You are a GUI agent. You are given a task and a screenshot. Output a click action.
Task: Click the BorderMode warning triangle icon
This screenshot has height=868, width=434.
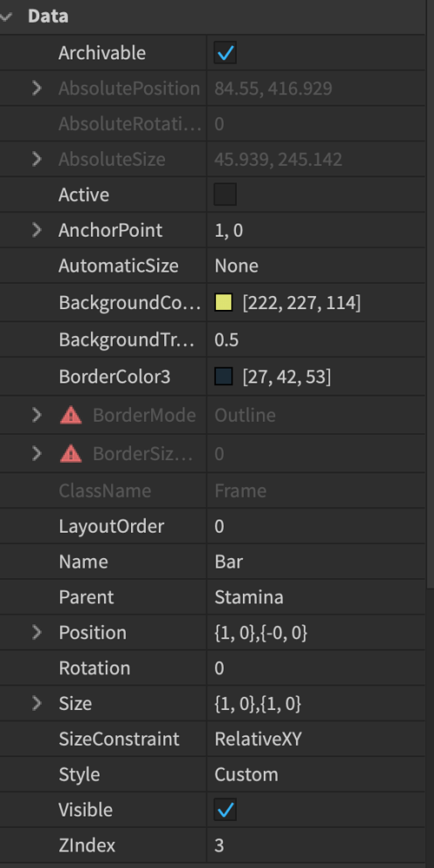pos(71,415)
